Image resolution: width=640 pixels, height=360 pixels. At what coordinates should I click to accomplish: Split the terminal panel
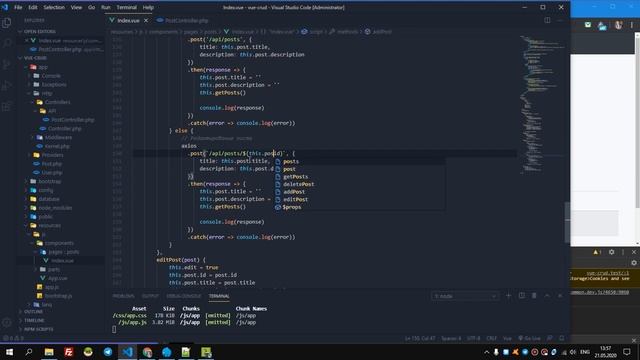click(522, 296)
